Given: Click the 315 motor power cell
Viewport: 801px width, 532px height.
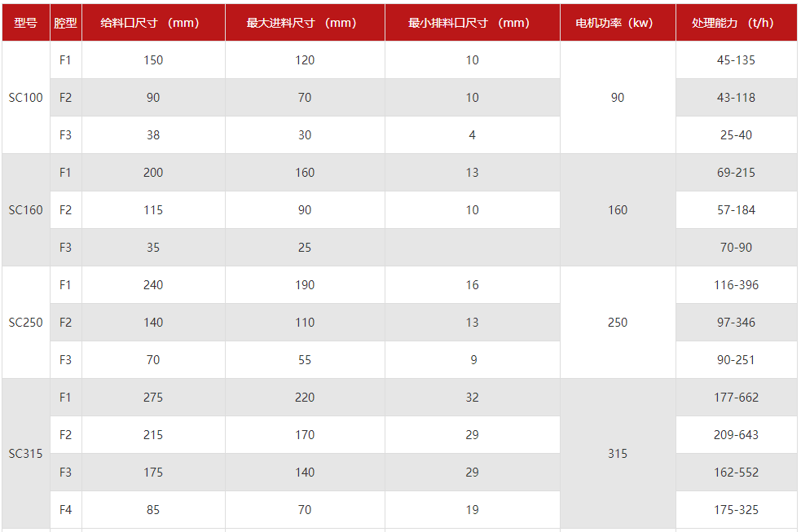Looking at the screenshot, I should (x=618, y=453).
